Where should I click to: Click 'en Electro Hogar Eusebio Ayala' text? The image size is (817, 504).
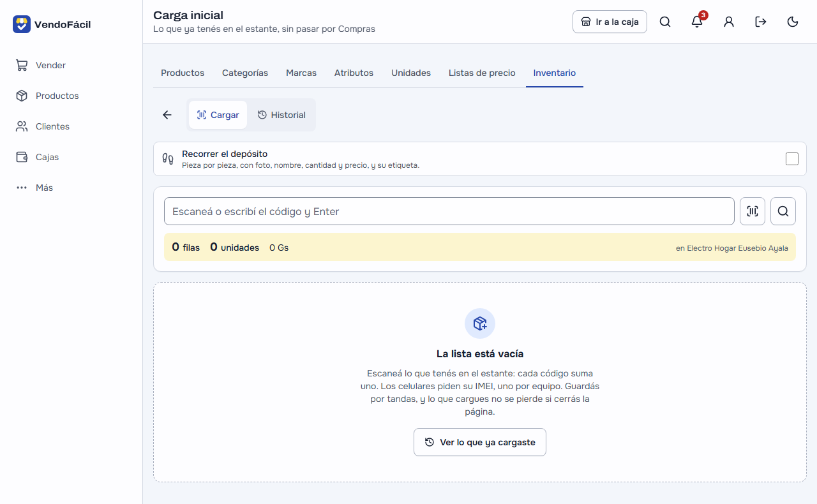[x=732, y=248]
